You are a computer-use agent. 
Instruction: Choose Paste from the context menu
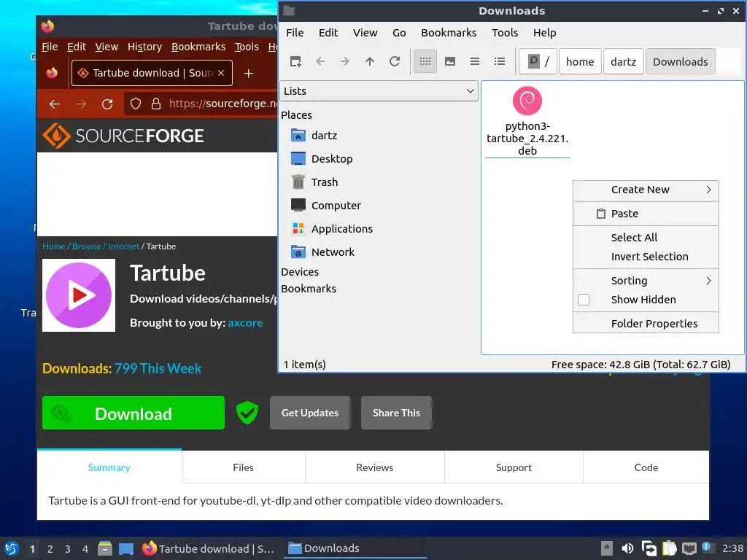[x=646, y=214]
